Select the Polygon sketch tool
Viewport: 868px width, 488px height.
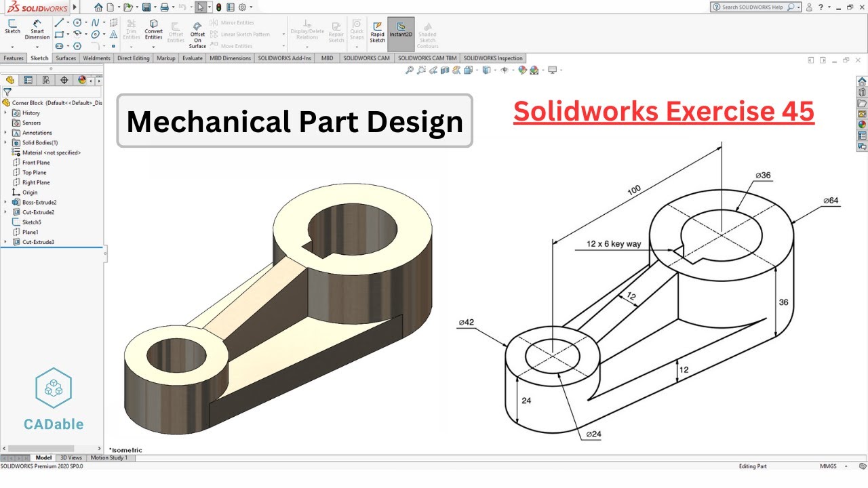[x=77, y=45]
